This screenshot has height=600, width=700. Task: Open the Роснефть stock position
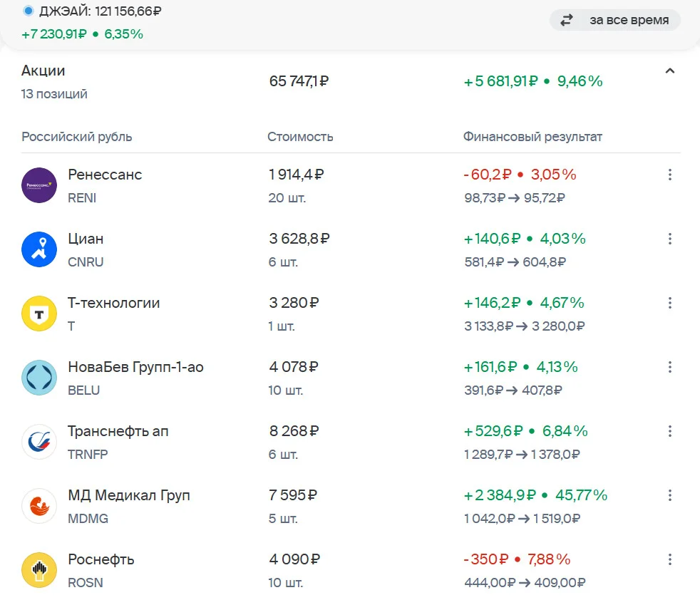click(351, 570)
